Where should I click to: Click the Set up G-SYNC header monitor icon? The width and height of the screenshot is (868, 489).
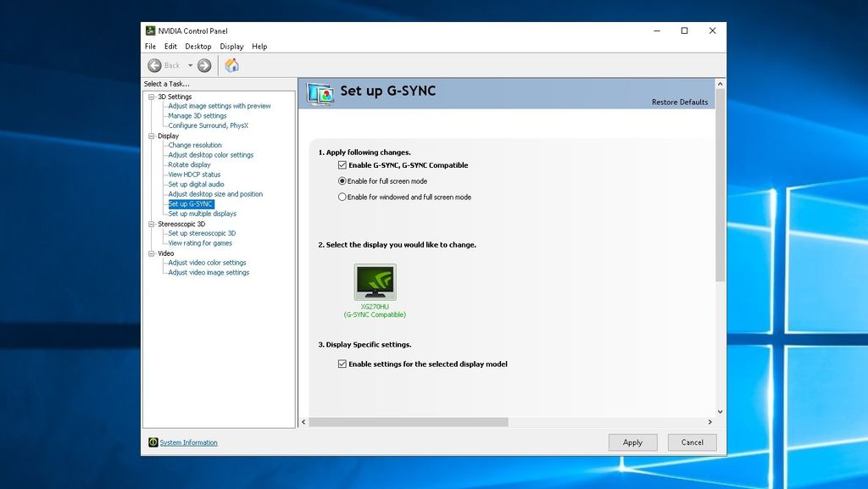pos(318,92)
